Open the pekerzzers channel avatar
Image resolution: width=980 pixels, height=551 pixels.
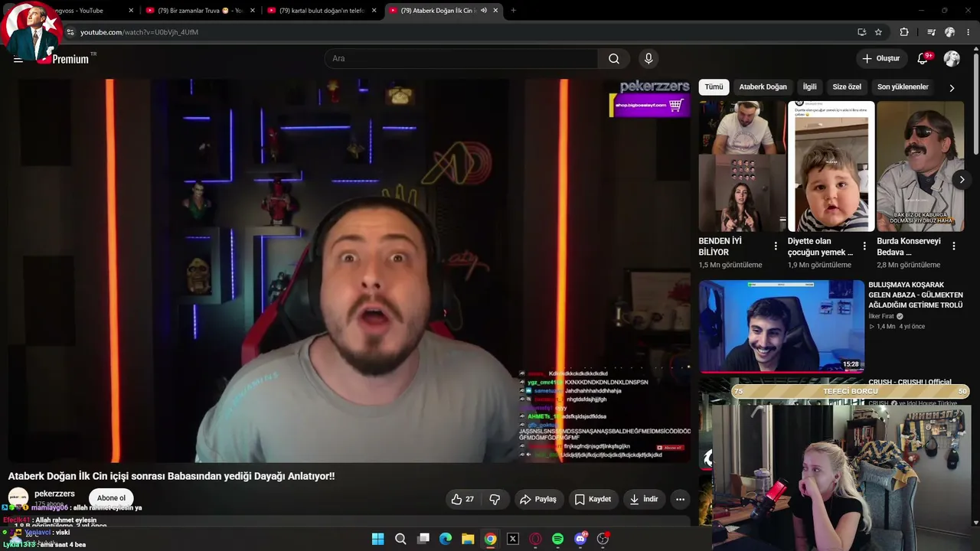pos(18,498)
